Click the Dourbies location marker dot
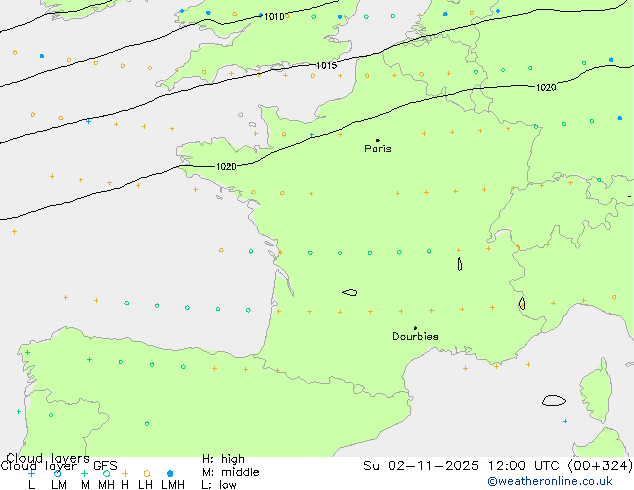The height and width of the screenshot is (490, 634). [415, 328]
